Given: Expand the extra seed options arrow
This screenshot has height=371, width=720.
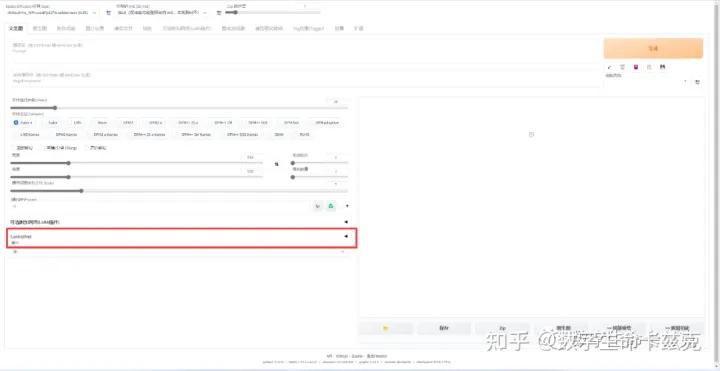Looking at the screenshot, I should pyautogui.click(x=347, y=206).
